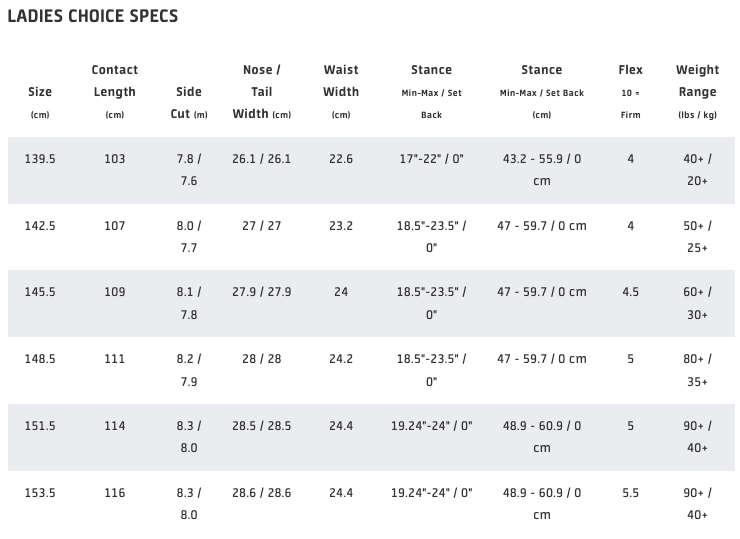The width and height of the screenshot is (740, 539).
Task: Select the 5.5 flex value
Action: [x=631, y=493]
